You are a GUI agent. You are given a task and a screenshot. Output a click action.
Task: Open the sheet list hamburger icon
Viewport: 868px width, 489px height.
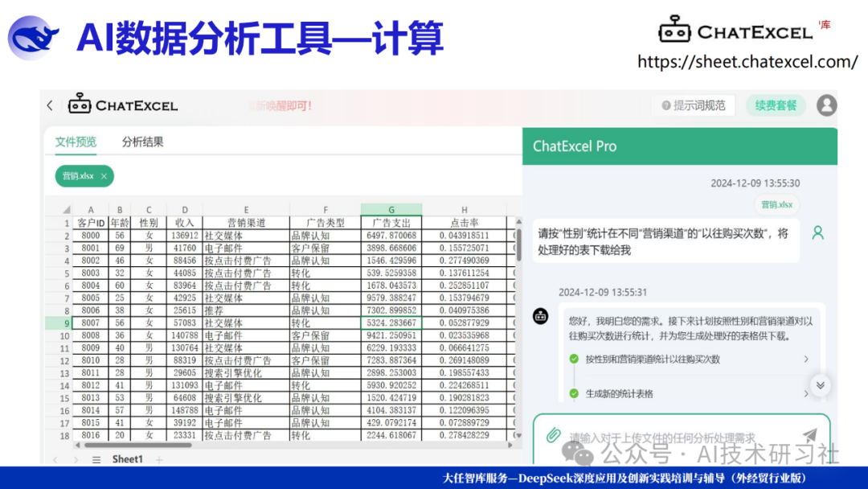point(96,459)
